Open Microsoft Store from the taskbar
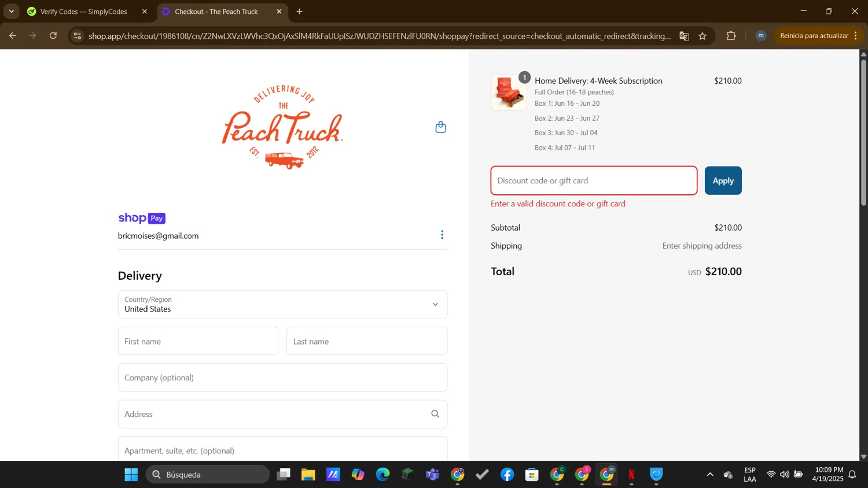 tap(532, 475)
